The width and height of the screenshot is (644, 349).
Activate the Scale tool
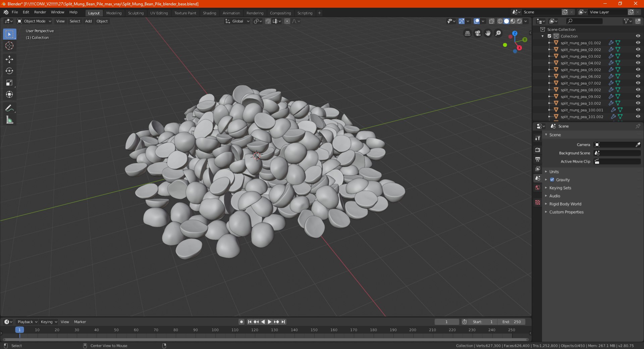pos(9,83)
